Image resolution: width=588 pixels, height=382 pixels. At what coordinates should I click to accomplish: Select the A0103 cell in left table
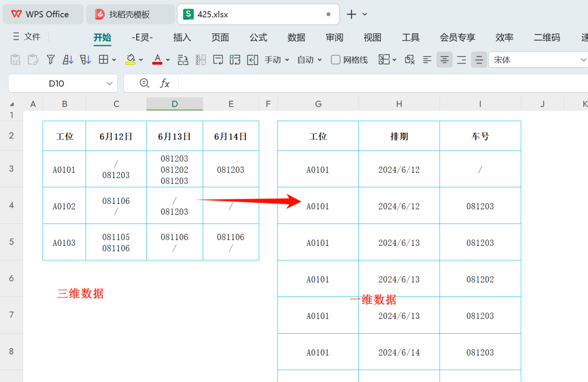(x=64, y=242)
